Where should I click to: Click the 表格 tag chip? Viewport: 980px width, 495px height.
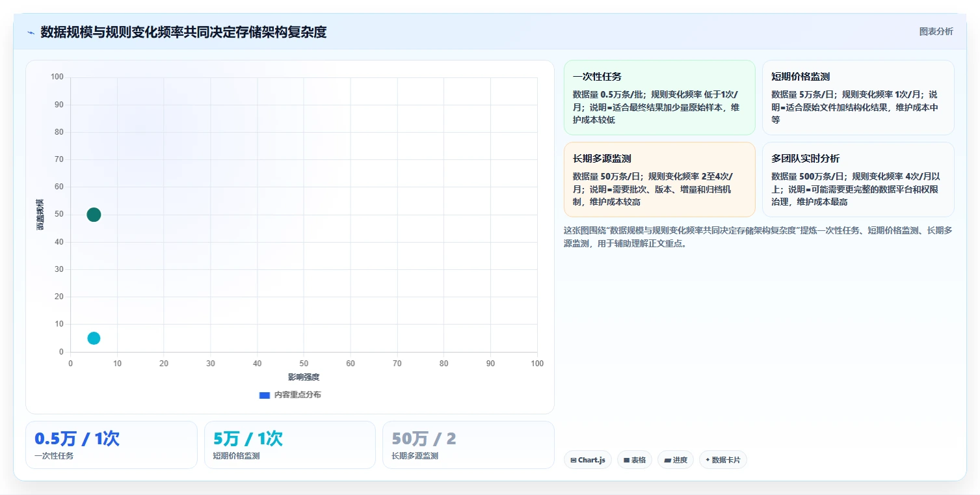click(634, 460)
